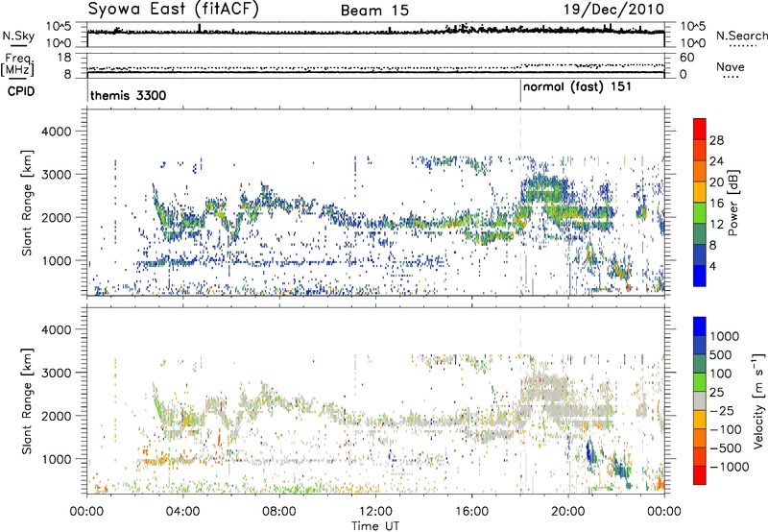
Task: Click the '4' power scale value
Action: (712, 266)
